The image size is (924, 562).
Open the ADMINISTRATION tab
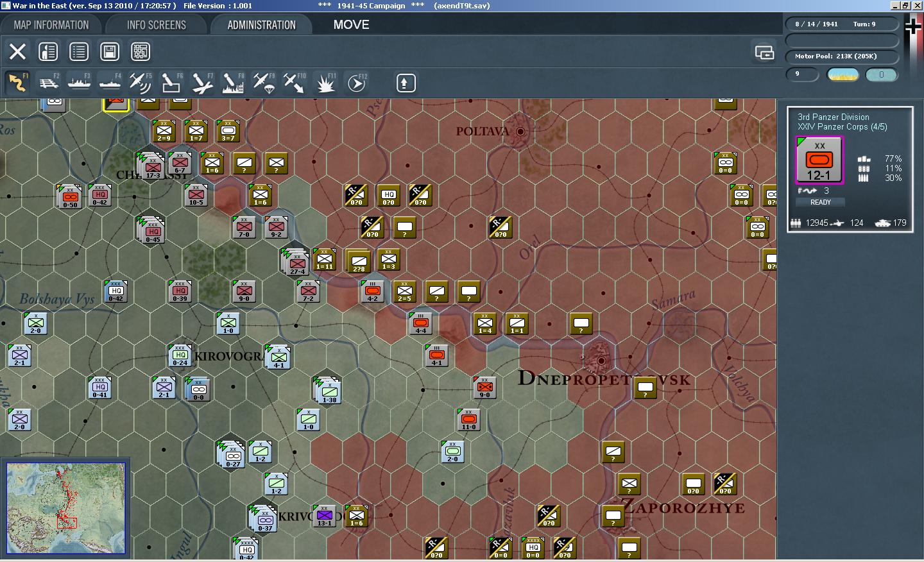tap(261, 25)
